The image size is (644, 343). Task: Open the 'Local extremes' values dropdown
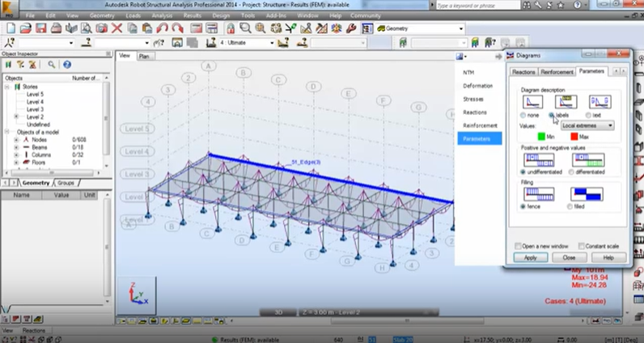587,125
